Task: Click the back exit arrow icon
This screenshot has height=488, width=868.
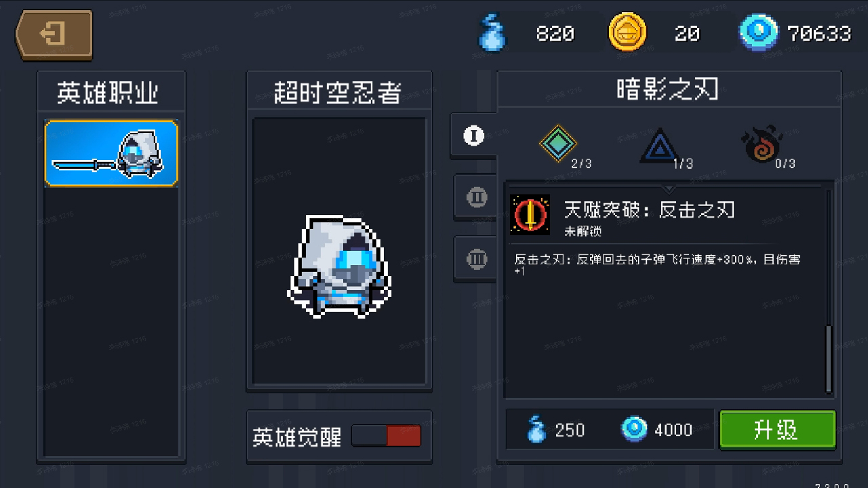Action: click(54, 34)
